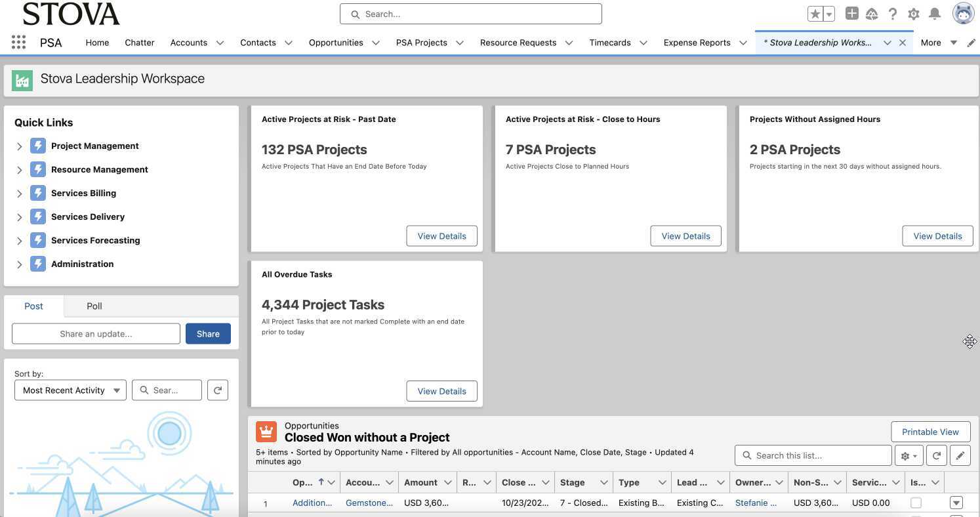Open the Accounts tab dropdown chevron
The image size is (980, 517).
(x=220, y=43)
